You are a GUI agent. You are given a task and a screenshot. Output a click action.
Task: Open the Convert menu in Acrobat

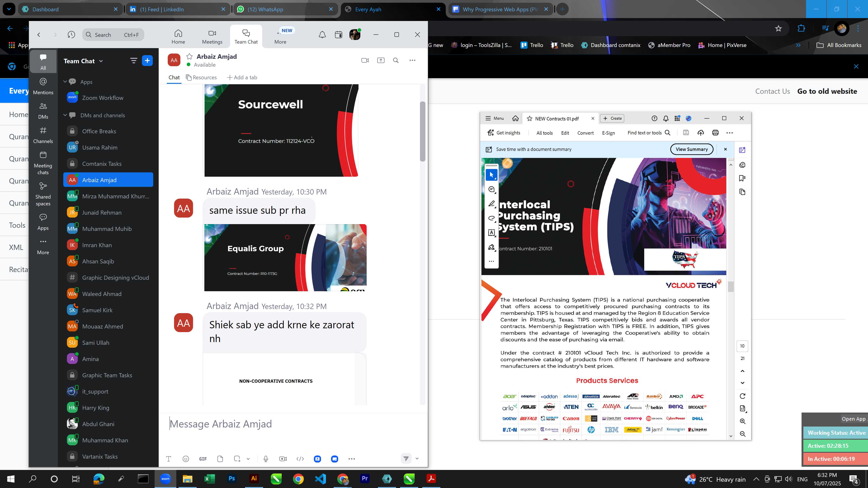pyautogui.click(x=585, y=133)
